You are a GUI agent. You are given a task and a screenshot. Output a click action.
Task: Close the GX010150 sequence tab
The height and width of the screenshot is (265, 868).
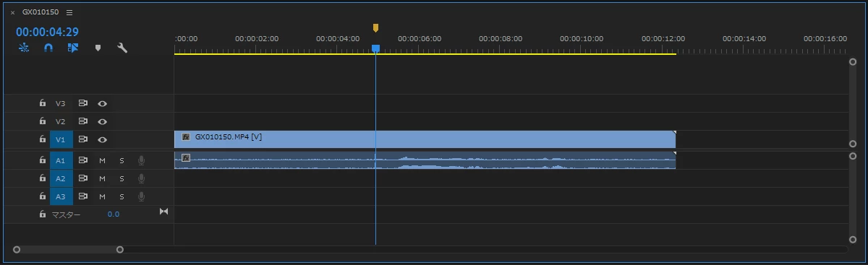12,13
